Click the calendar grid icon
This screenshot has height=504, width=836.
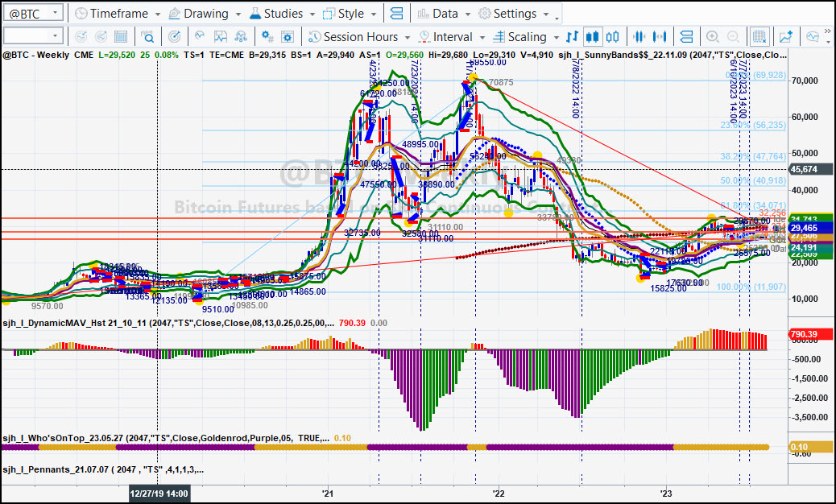point(121,37)
